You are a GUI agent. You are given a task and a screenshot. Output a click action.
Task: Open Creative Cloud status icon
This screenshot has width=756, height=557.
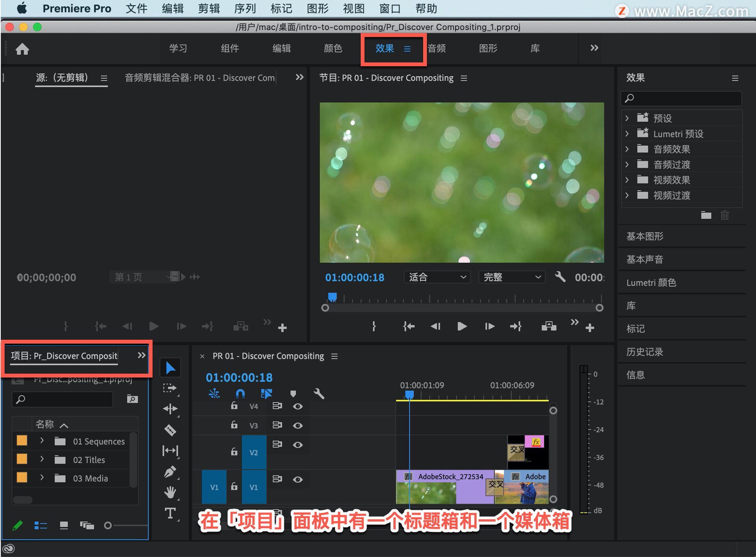[8, 548]
